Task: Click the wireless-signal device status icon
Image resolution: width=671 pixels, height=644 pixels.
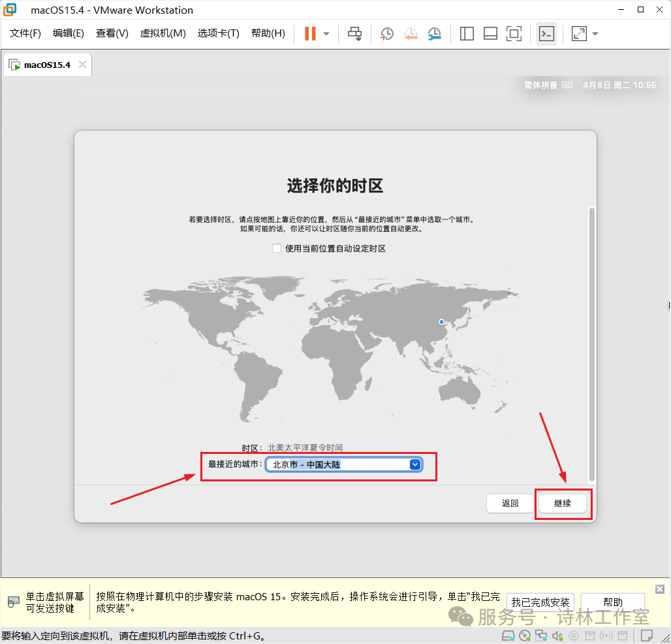Action: 606,636
